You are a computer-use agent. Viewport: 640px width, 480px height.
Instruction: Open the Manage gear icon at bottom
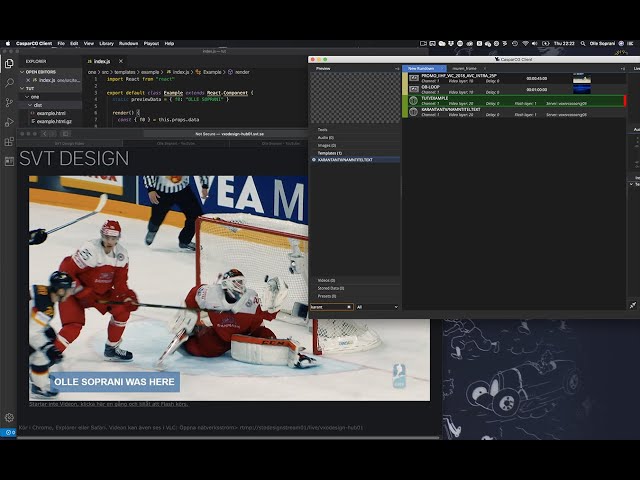9,418
